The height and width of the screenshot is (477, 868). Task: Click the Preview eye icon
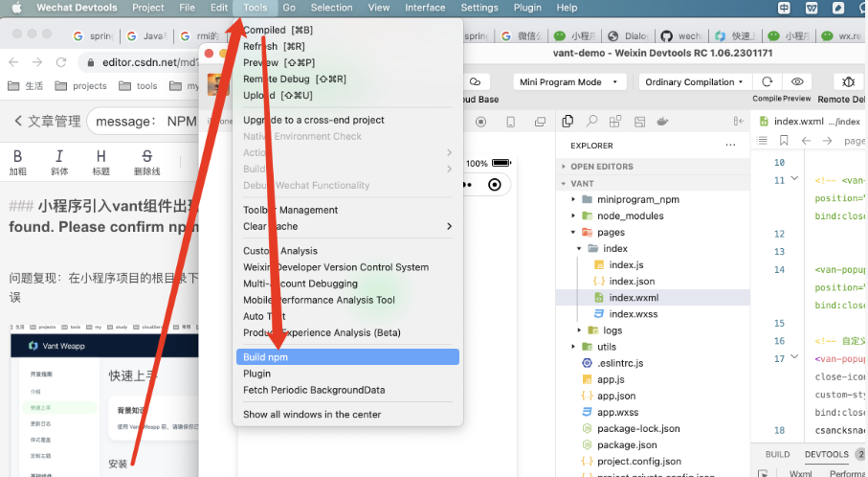(x=797, y=82)
